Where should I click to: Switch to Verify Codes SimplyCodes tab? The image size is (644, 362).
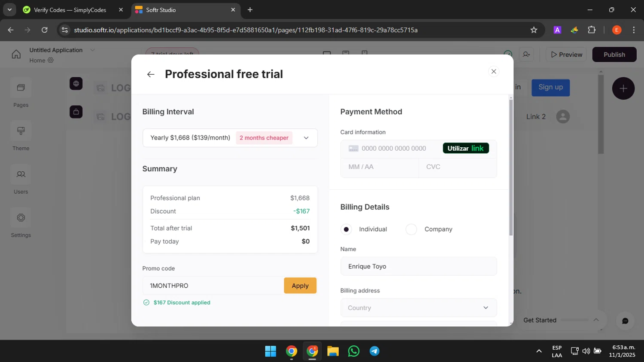tap(70, 10)
